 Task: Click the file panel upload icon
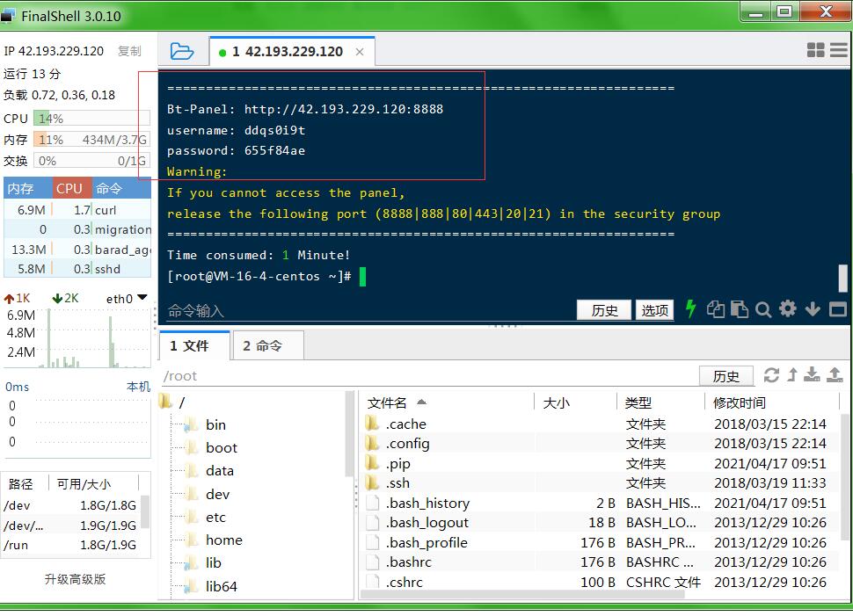click(x=835, y=375)
